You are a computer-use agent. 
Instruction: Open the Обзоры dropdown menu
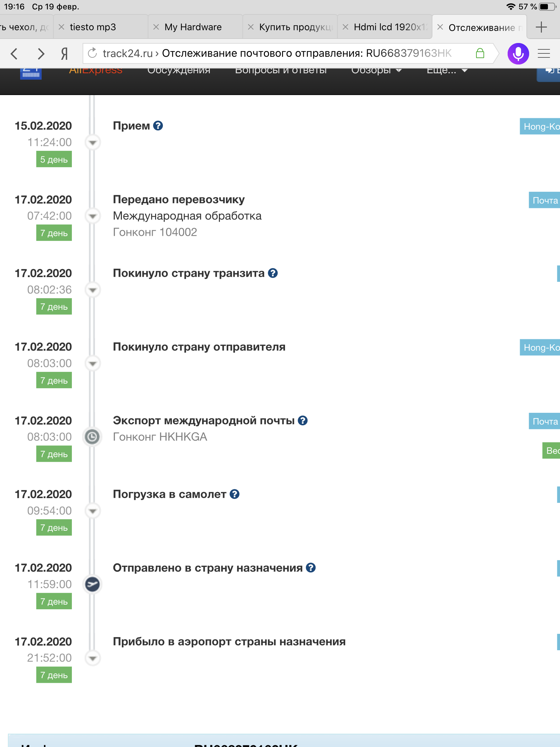(376, 70)
